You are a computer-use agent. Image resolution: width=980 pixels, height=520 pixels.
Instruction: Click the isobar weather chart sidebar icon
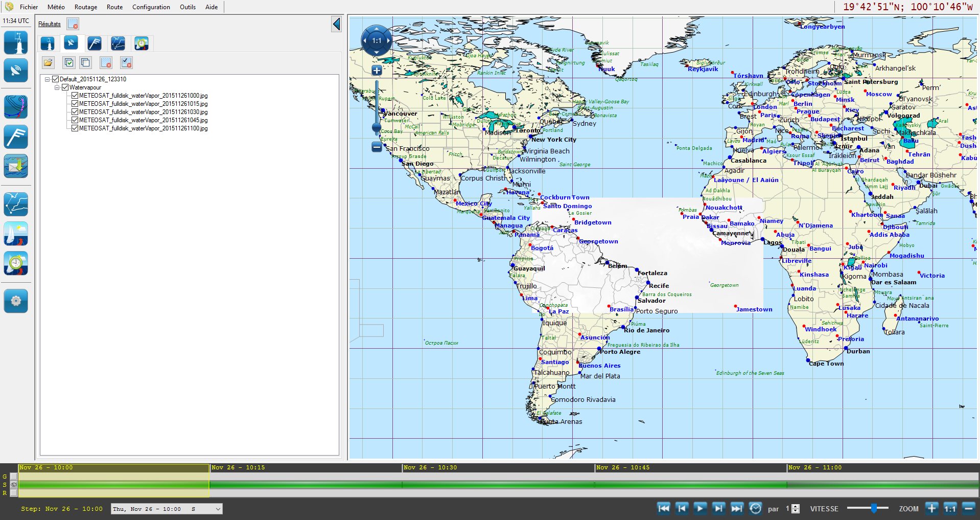[x=16, y=107]
